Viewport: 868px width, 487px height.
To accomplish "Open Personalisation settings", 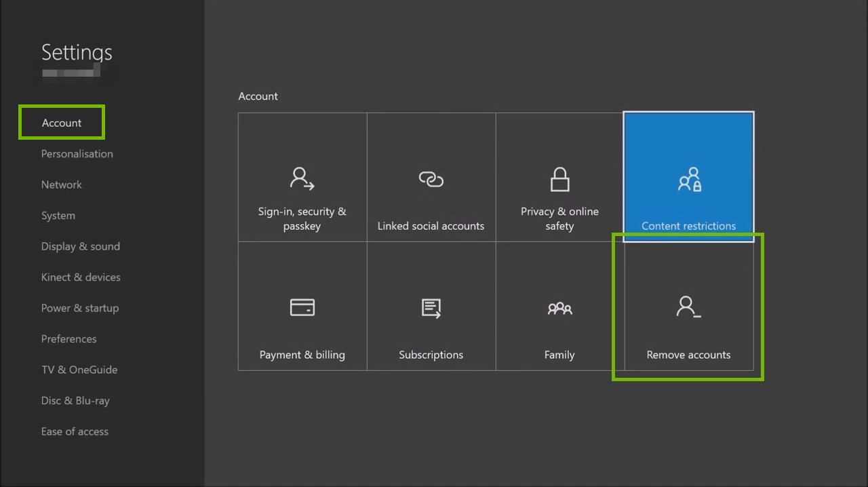I will coord(77,153).
